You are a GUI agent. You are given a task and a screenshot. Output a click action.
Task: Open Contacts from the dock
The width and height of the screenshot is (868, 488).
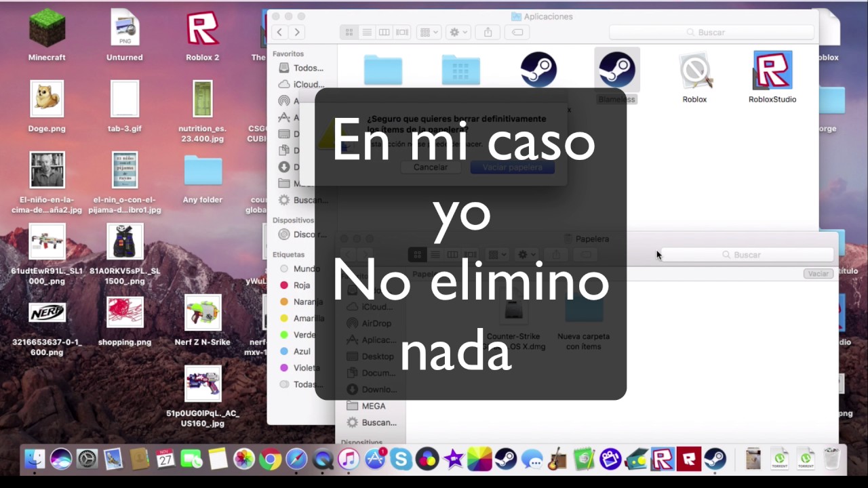(139, 460)
